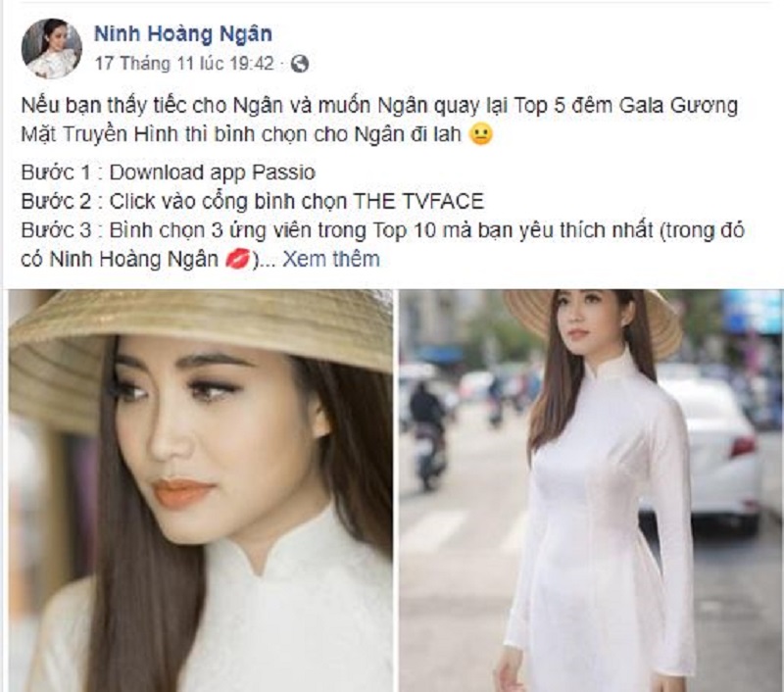The height and width of the screenshot is (692, 784).
Task: Click the Bước 3 Bình chọn line
Action: click(383, 244)
